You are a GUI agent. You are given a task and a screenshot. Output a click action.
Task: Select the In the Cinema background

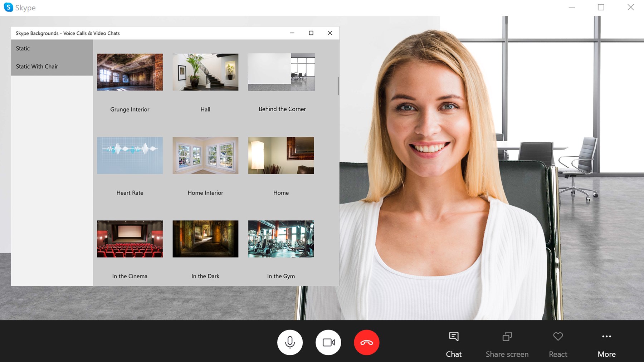(130, 239)
